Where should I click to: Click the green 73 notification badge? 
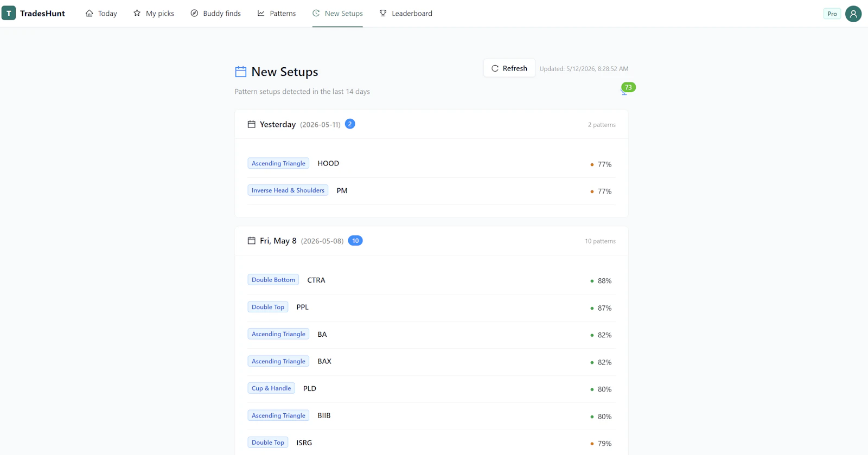click(628, 87)
